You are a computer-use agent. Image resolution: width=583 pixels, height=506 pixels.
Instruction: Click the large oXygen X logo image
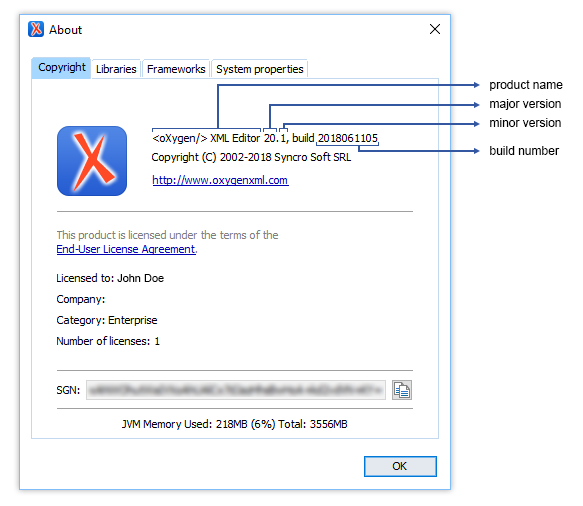tap(92, 161)
